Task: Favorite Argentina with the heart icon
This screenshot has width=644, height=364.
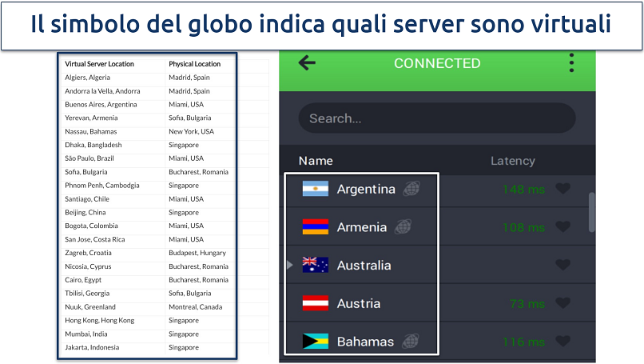Action: point(563,190)
